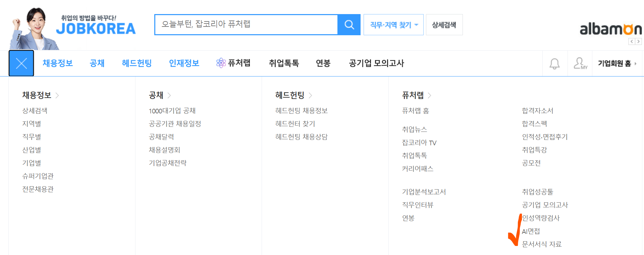The height and width of the screenshot is (255, 644).
Task: Open 공공기관 채용일정 link
Action: coord(175,124)
